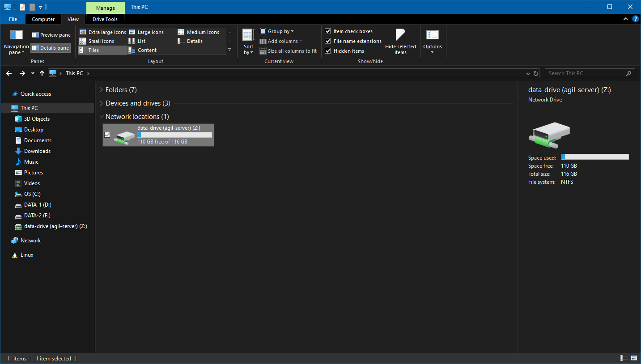Switch layout to Medium icons

point(199,32)
